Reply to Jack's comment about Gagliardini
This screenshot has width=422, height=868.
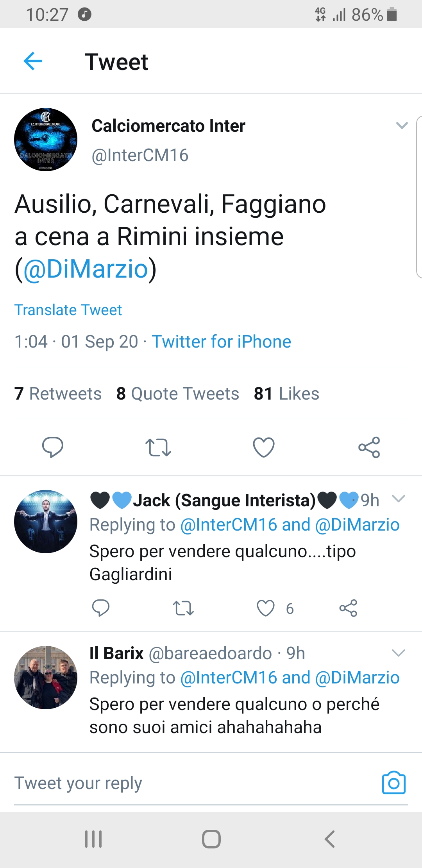tap(100, 608)
